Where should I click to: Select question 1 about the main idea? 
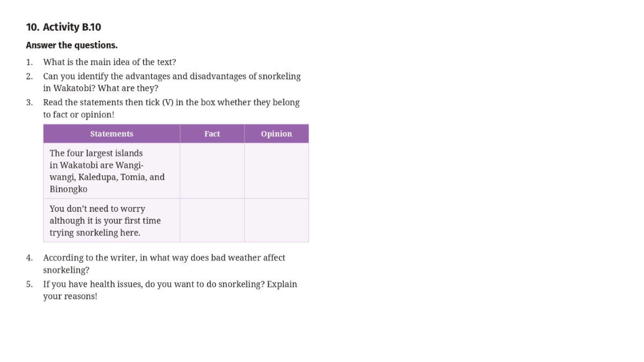click(109, 62)
